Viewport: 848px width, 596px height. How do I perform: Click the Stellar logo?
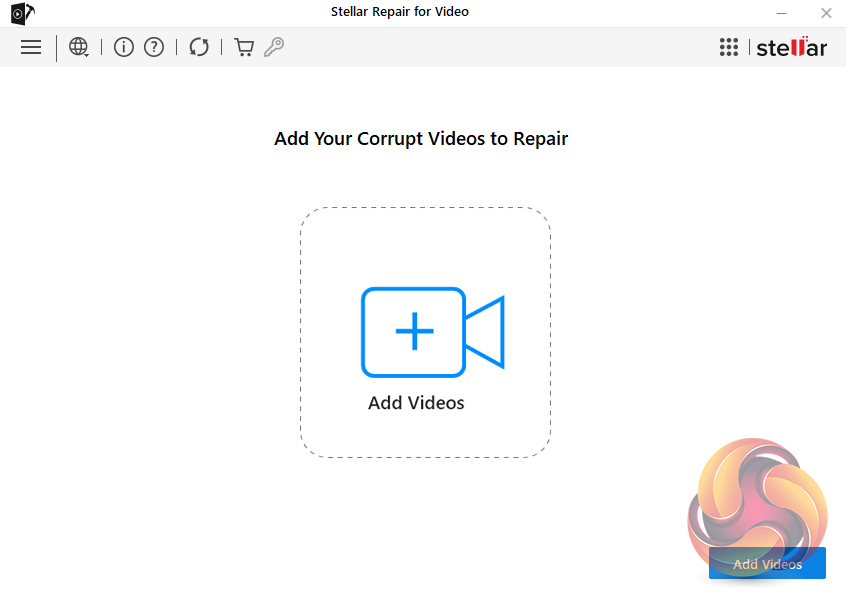(791, 47)
